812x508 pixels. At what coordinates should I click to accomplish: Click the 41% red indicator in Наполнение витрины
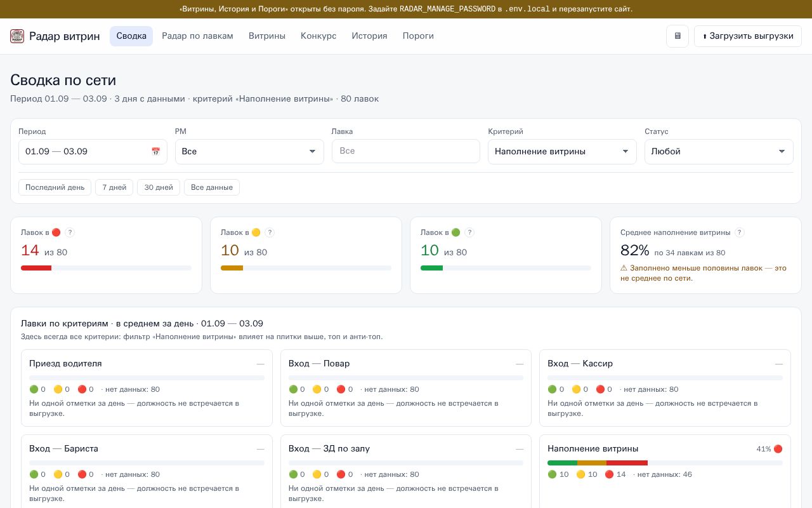[x=769, y=449]
